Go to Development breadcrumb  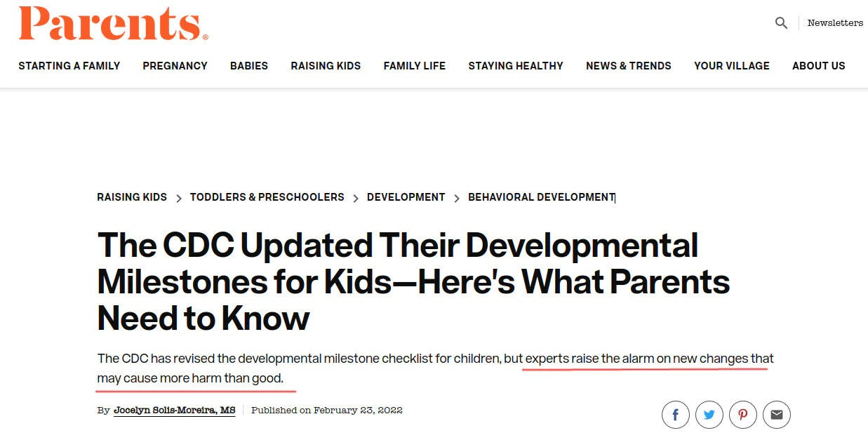point(406,197)
